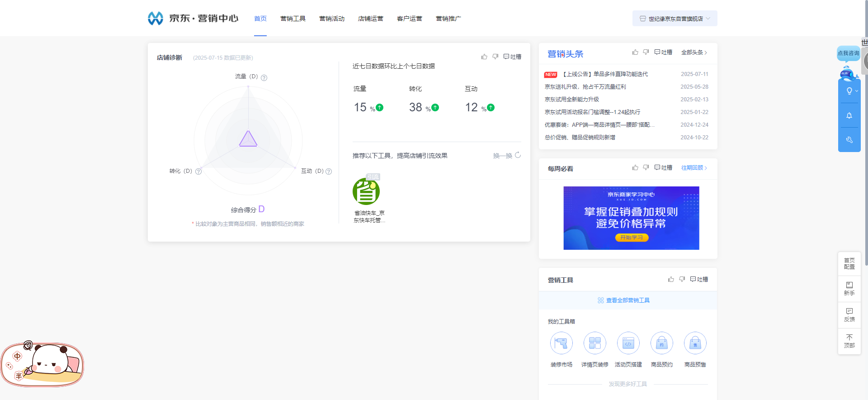Click the wrench icon in the blue sidebar
868x400 pixels.
(x=849, y=140)
